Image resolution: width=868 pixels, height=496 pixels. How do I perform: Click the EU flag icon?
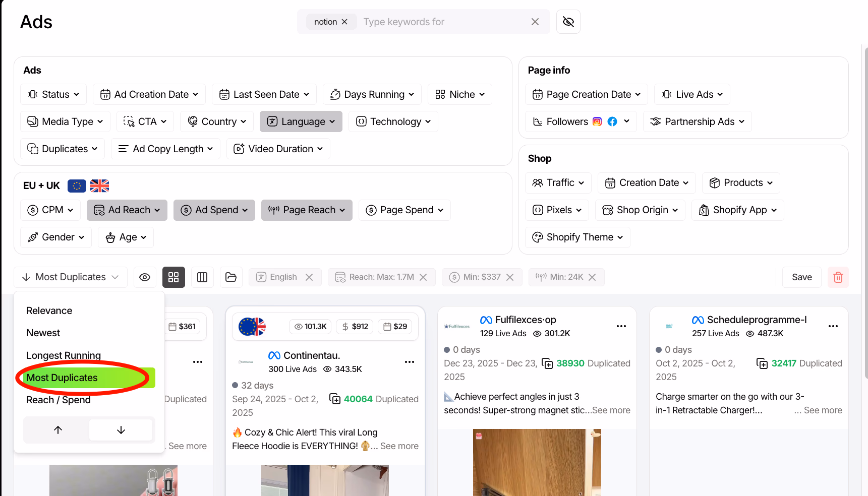point(77,186)
